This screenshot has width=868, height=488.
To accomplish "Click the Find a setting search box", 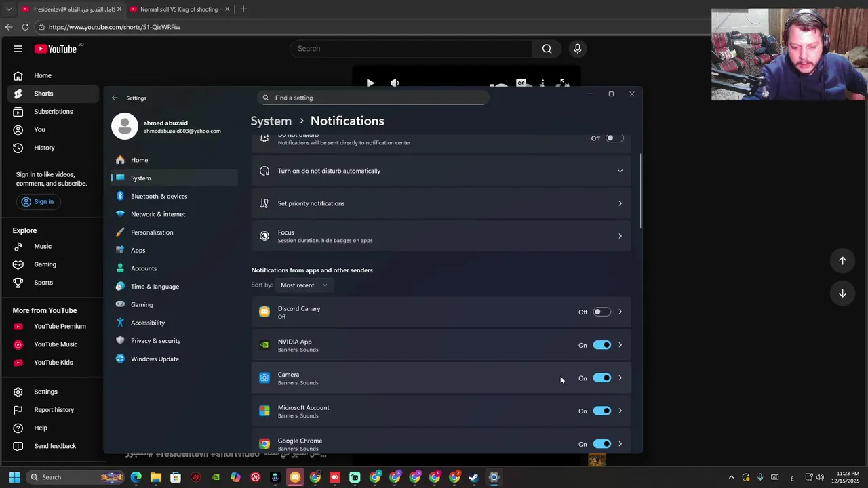I will [373, 98].
